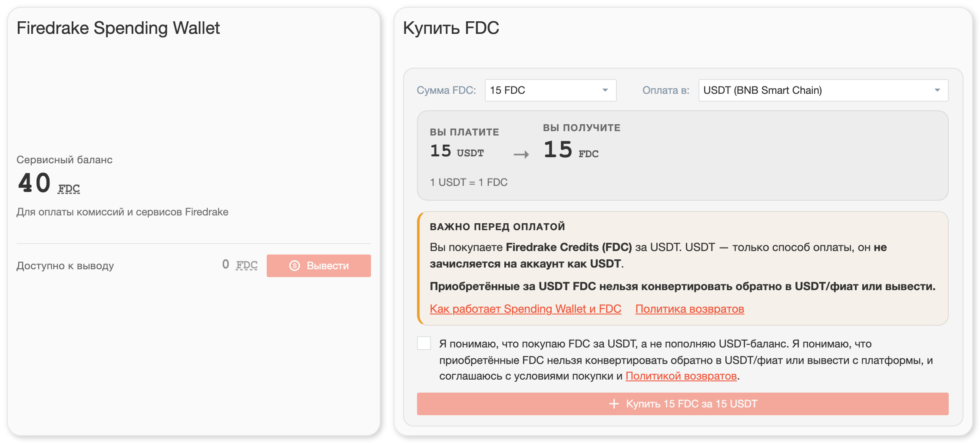Screen dimensions: 980x443
Task: Click the Купить 15 FDC за 15 USDT button
Action: [682, 404]
